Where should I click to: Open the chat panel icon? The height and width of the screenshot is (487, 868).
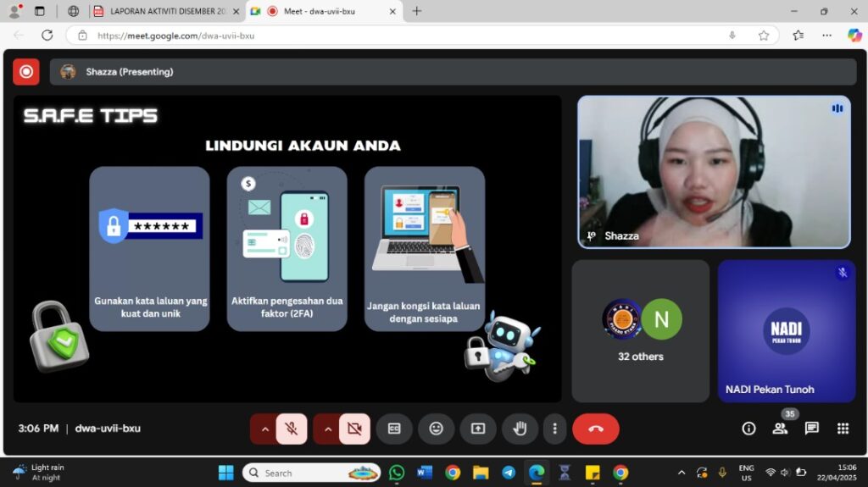point(811,429)
